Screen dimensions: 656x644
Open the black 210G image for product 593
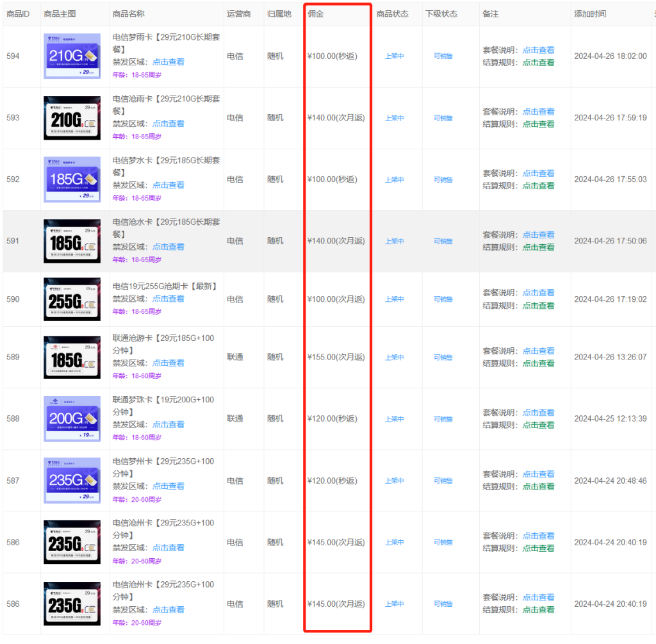[72, 118]
